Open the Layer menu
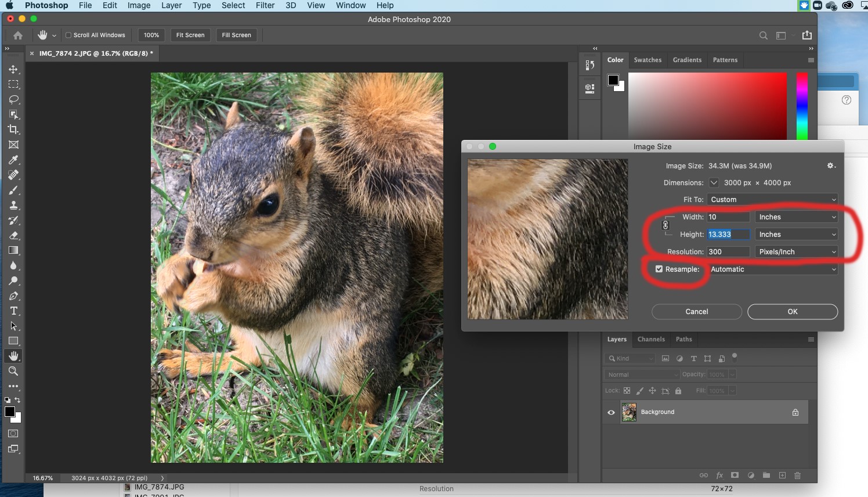Image resolution: width=868 pixels, height=497 pixels. point(171,5)
